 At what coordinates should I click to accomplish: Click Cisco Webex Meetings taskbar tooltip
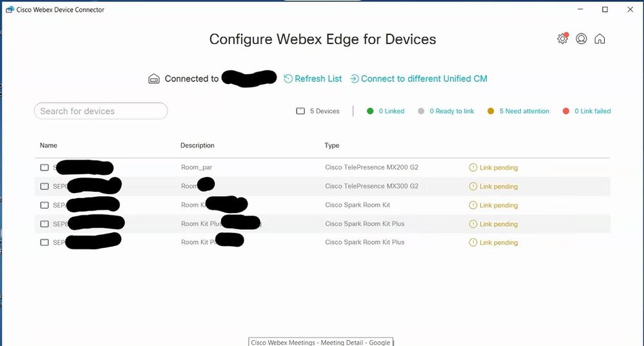tap(321, 342)
